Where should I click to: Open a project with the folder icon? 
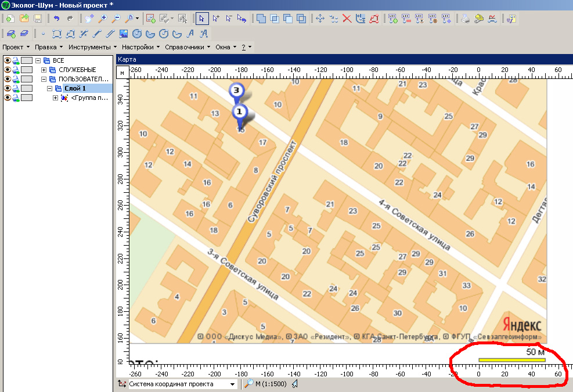(24, 19)
